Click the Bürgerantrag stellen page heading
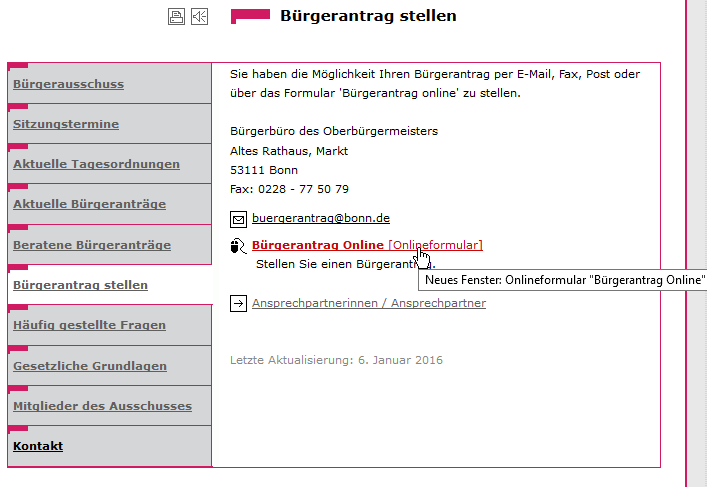This screenshot has width=707, height=487. [368, 16]
